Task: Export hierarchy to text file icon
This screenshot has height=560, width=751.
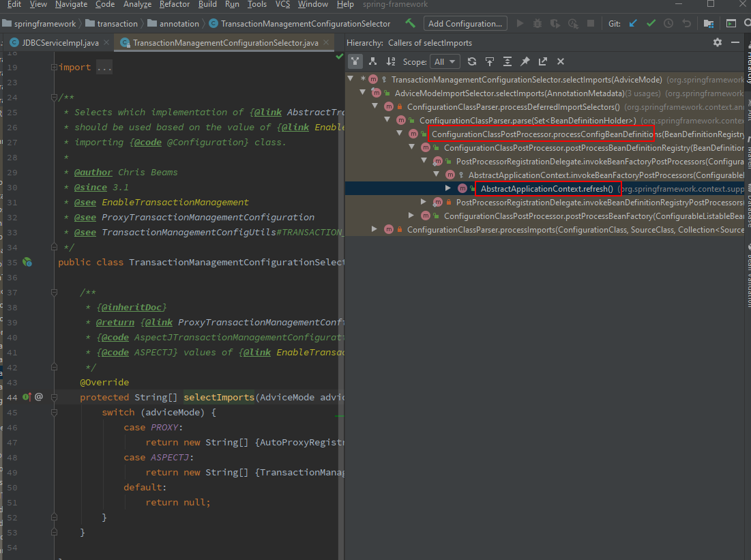Action: tap(543, 61)
